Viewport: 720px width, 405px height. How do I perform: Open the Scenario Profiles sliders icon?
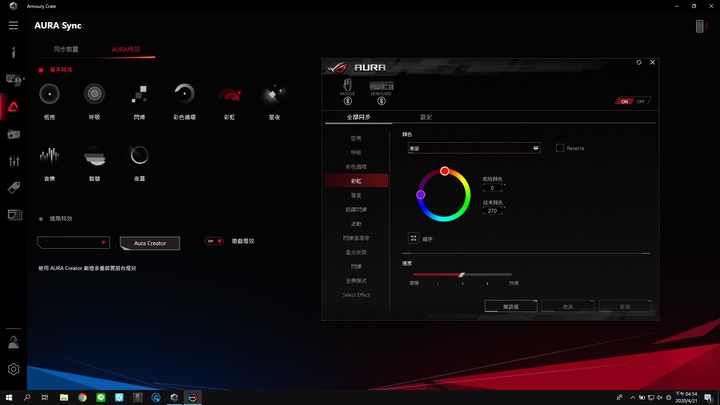tap(14, 161)
